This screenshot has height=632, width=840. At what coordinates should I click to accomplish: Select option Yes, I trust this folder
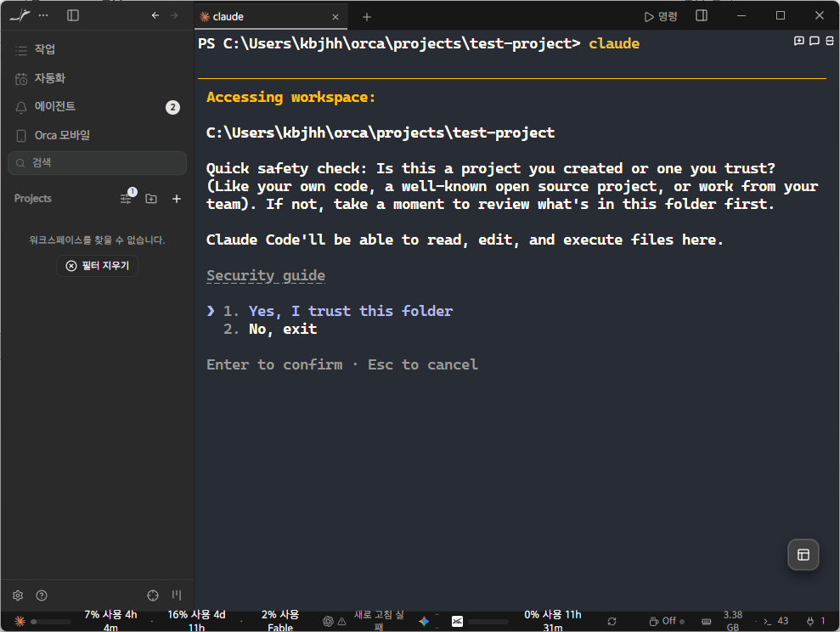[351, 311]
